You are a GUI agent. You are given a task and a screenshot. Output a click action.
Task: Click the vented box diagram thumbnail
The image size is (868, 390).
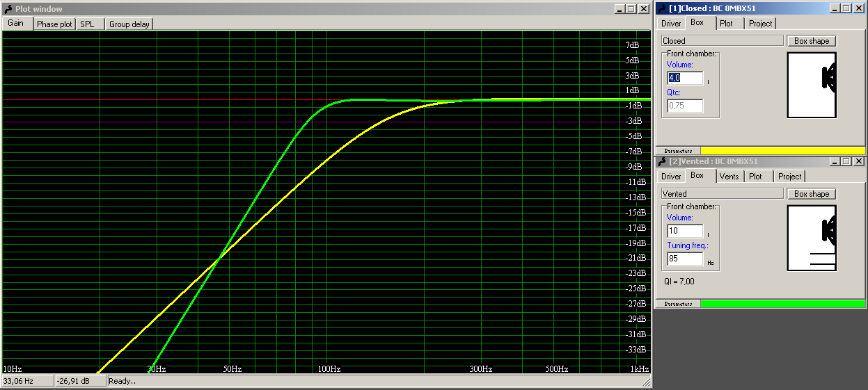[x=812, y=238]
